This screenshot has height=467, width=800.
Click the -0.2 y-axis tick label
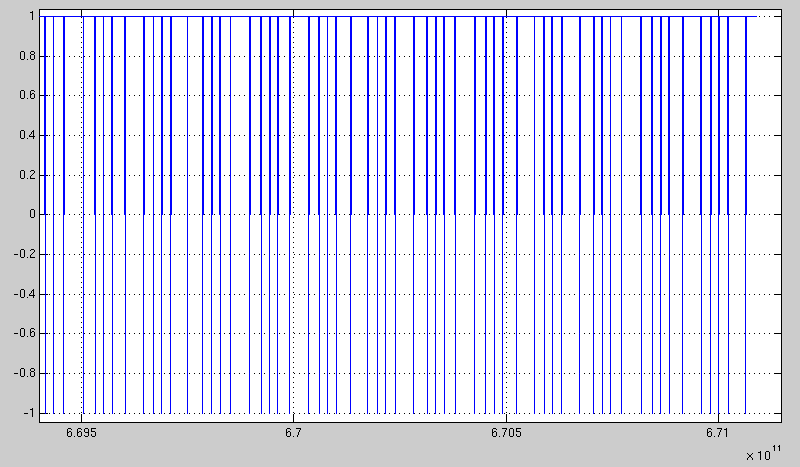coord(23,254)
